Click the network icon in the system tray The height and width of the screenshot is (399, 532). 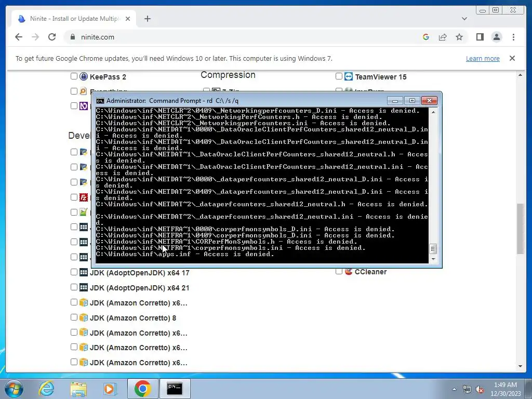coord(467,390)
